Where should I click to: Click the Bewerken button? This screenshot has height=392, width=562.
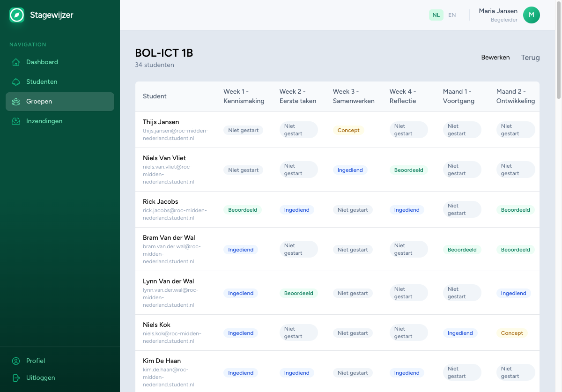point(495,58)
